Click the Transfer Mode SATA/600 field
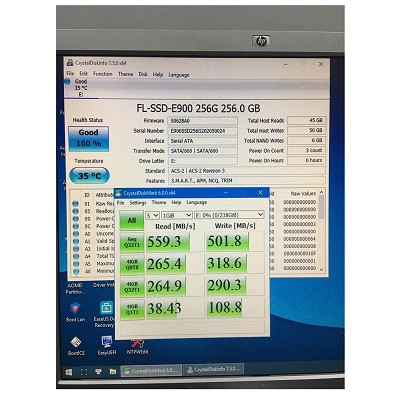 coord(202,151)
